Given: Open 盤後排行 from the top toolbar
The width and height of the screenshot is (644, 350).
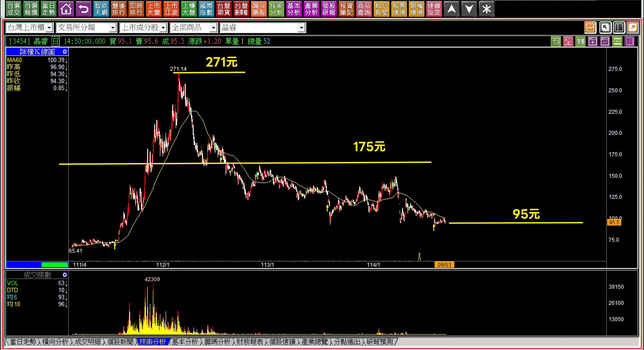Looking at the screenshot, I should (119, 9).
